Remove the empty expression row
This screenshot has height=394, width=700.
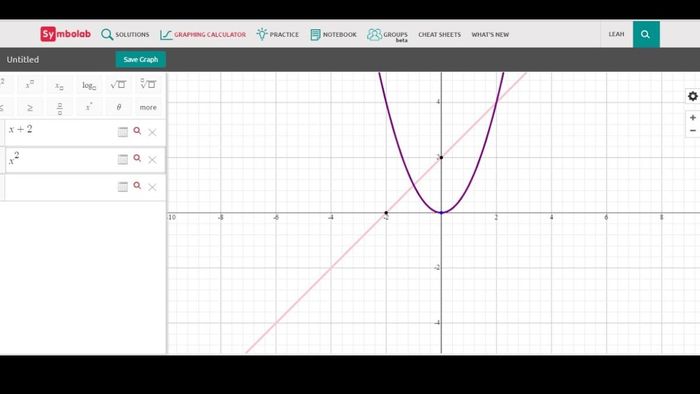[152, 187]
